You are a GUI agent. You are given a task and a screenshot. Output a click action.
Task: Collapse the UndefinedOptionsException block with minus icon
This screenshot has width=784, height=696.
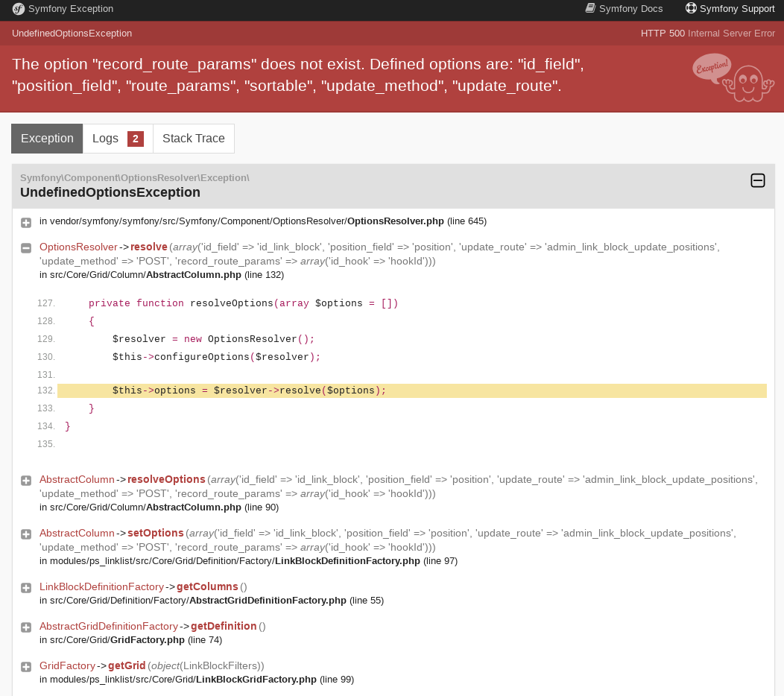tap(757, 180)
